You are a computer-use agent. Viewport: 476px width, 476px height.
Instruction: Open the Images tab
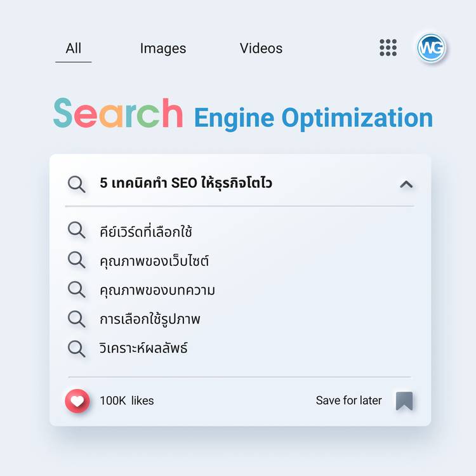163,49
